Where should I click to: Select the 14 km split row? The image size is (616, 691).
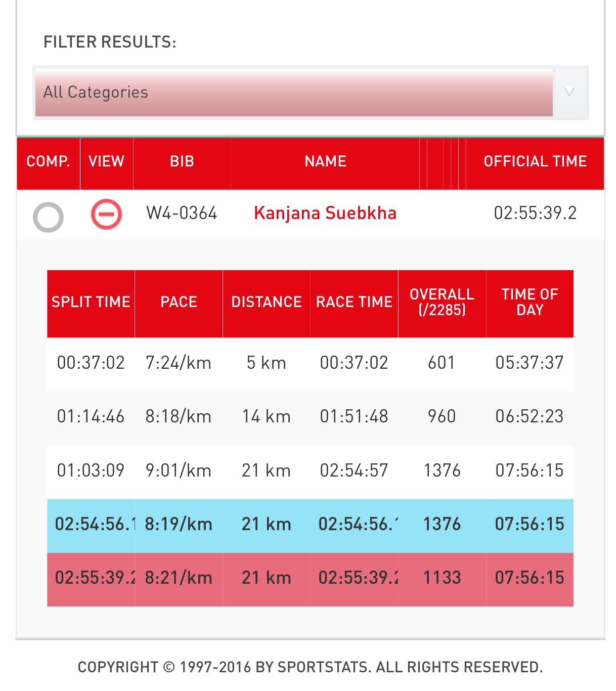click(310, 417)
